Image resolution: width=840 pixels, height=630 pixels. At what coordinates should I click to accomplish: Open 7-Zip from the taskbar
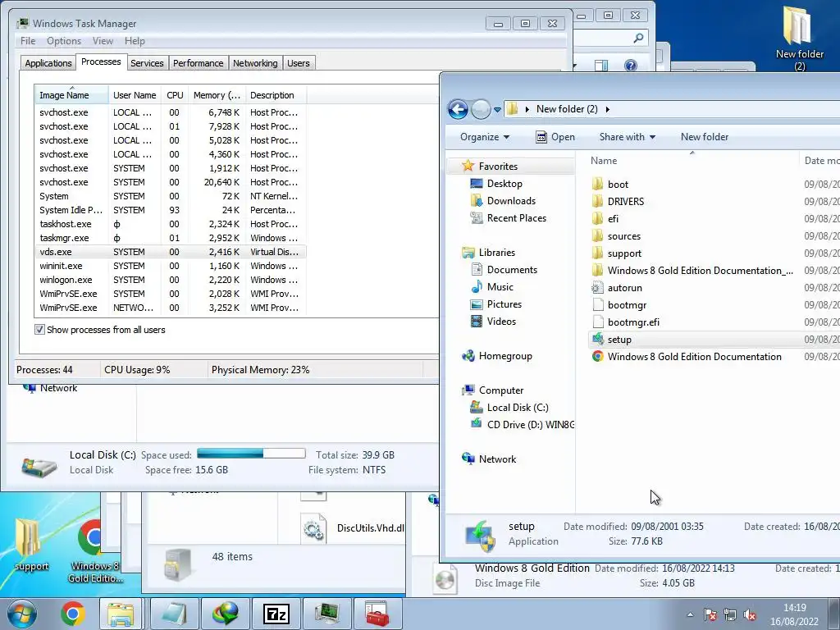(x=276, y=614)
